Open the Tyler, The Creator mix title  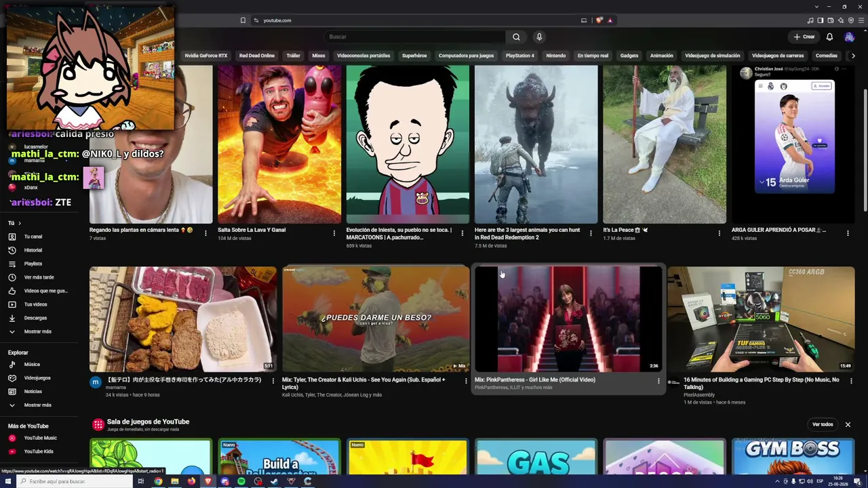click(363, 384)
